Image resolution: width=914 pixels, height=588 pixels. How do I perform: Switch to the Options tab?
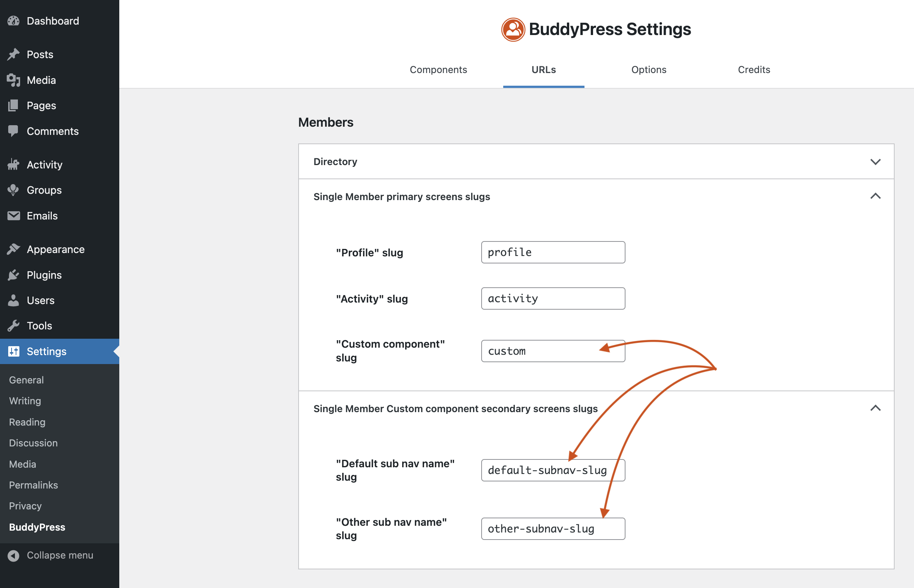coord(649,70)
